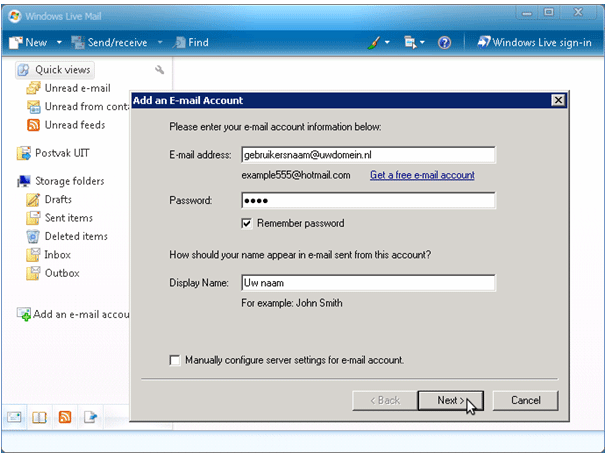Click the Display Name input field

(368, 283)
